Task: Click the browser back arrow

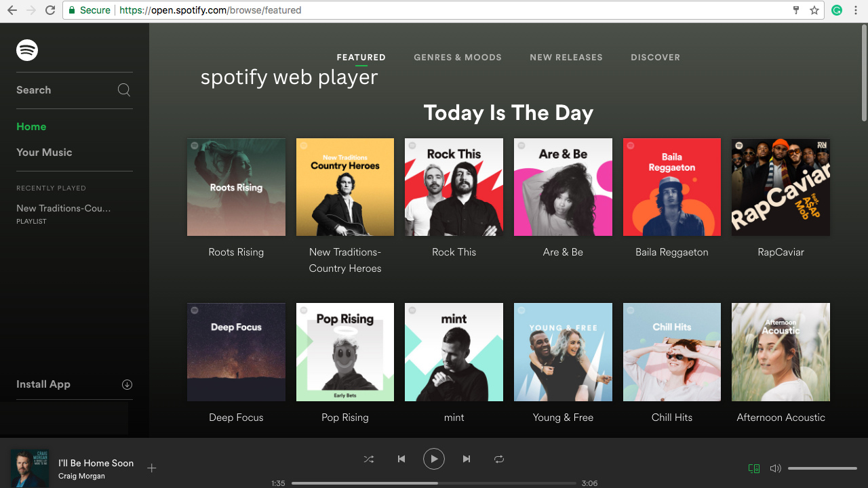Action: point(12,10)
